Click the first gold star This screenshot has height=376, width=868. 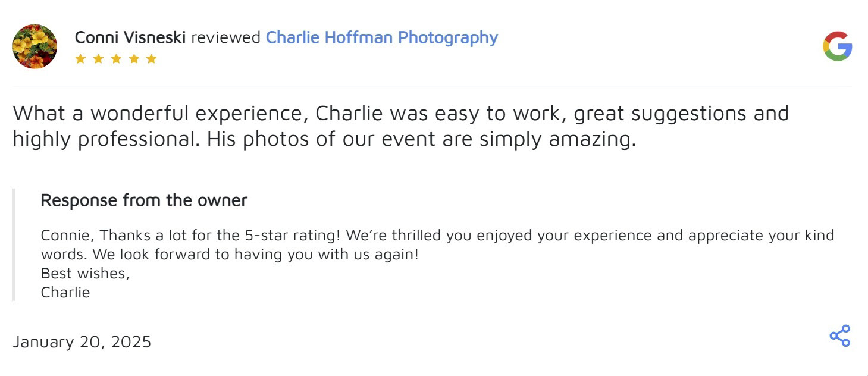80,59
